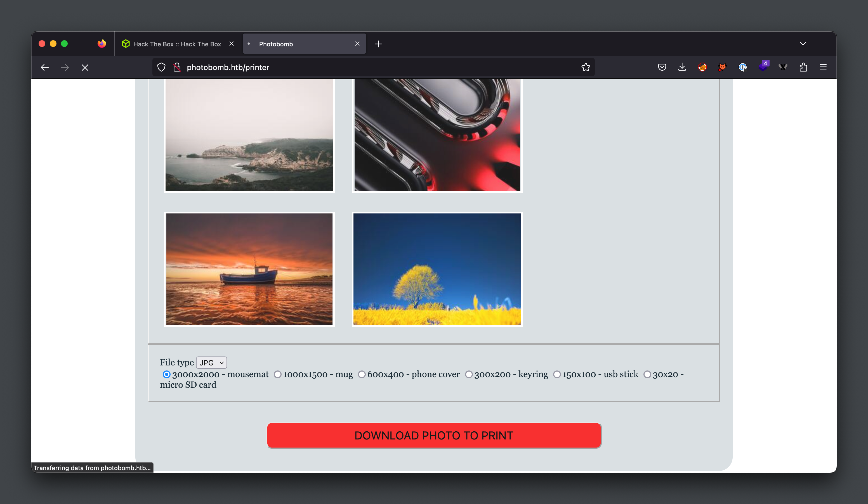Select 30x20 micro SD card size

tap(647, 374)
